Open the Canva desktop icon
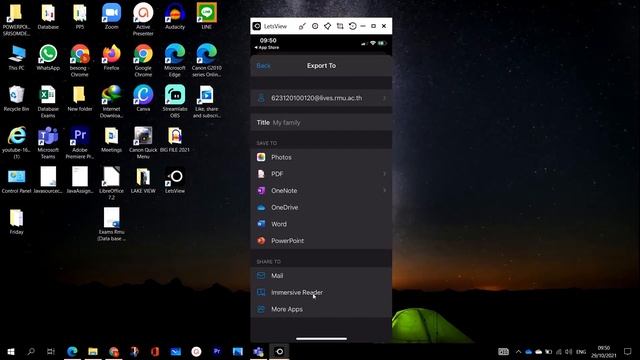Viewport: 640px width, 360px height. tap(143, 98)
